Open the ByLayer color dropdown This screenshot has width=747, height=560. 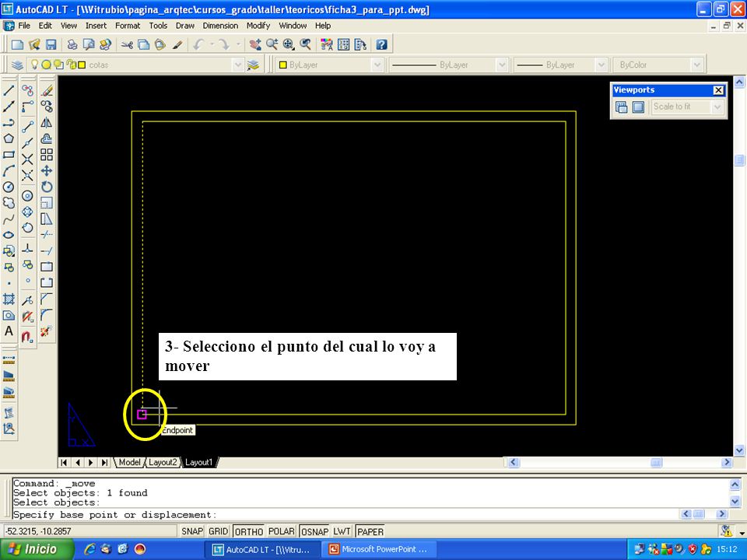(377, 65)
